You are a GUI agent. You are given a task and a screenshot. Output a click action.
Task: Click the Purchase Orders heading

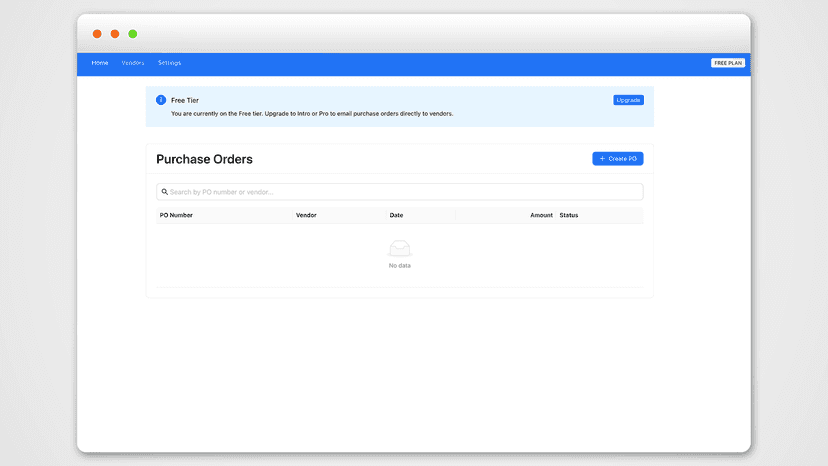pos(204,159)
